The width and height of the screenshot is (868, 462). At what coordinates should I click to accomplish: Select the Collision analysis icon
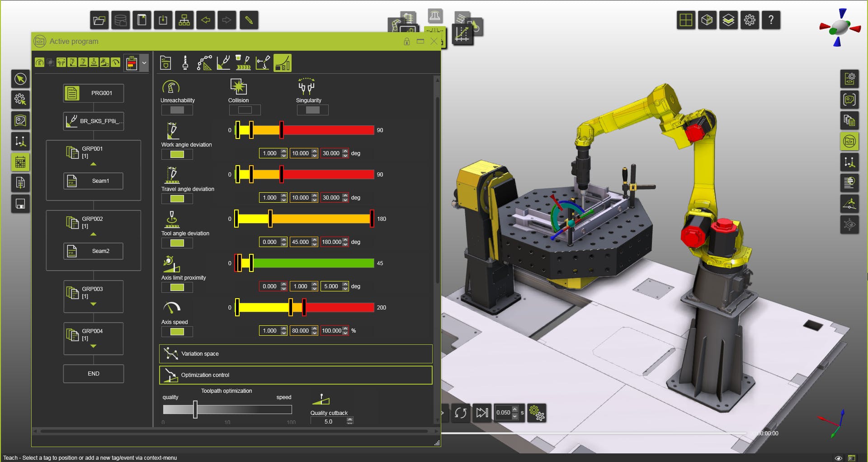238,86
